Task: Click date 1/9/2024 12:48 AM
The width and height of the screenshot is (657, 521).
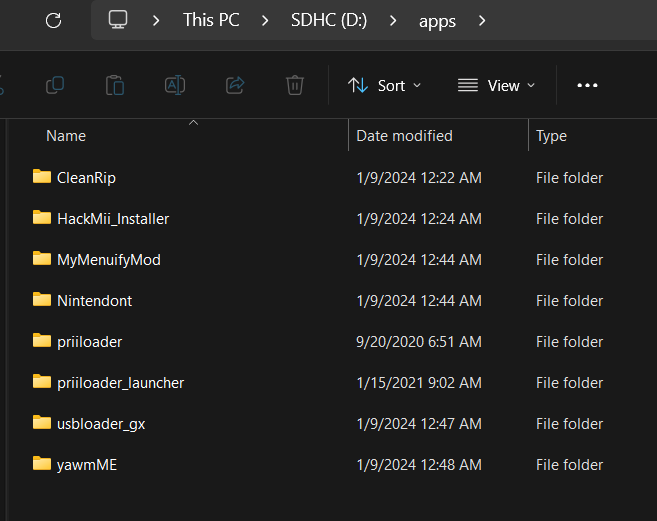Action: (419, 465)
